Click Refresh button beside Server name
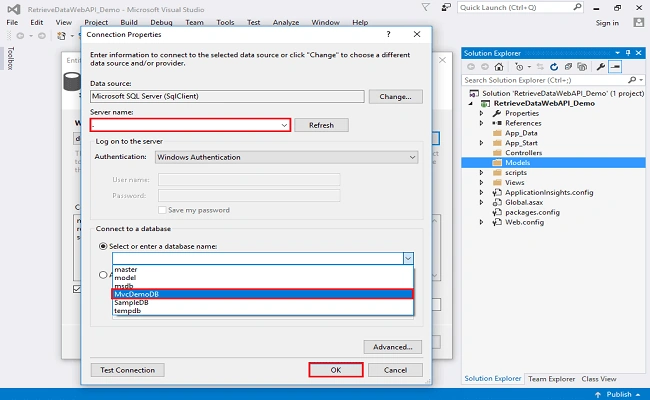This screenshot has width=650, height=400. tap(321, 125)
